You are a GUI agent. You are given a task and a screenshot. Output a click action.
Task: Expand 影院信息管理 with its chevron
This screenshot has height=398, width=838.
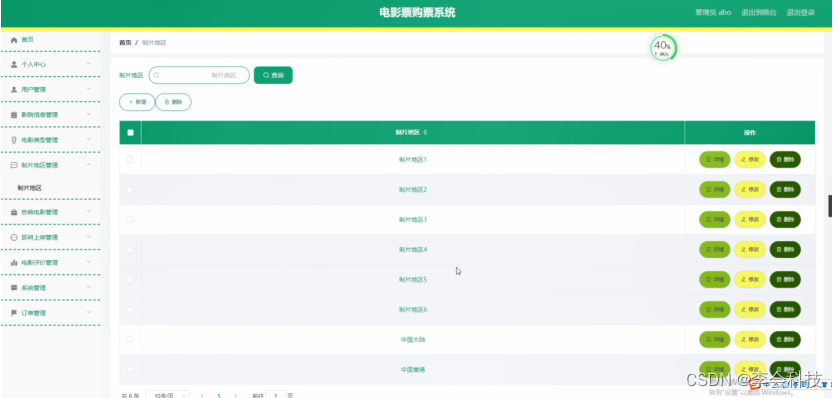[89, 114]
